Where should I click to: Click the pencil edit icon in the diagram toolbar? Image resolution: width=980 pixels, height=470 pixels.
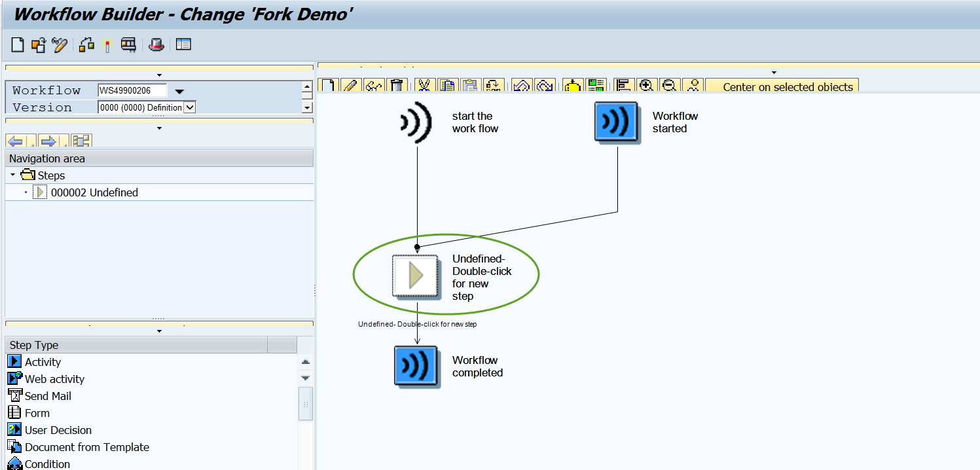click(x=351, y=85)
